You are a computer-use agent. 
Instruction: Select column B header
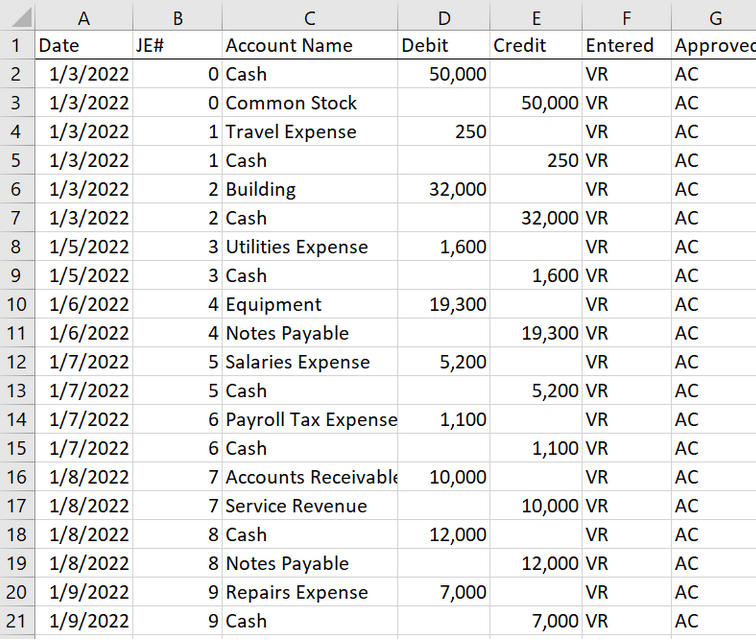point(177,17)
